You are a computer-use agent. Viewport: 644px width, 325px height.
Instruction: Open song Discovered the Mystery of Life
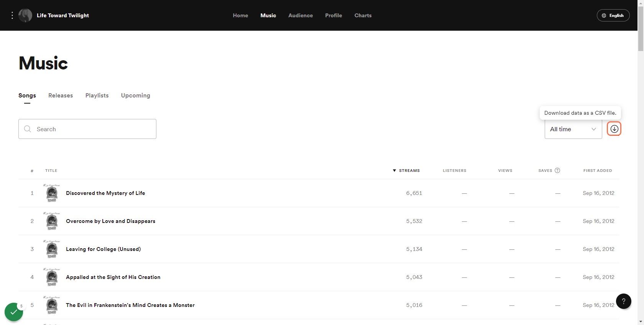105,193
